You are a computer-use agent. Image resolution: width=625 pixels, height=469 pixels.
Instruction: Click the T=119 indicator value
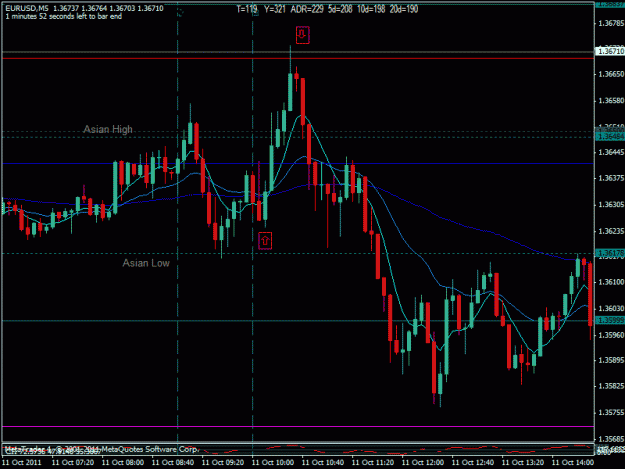(x=247, y=9)
